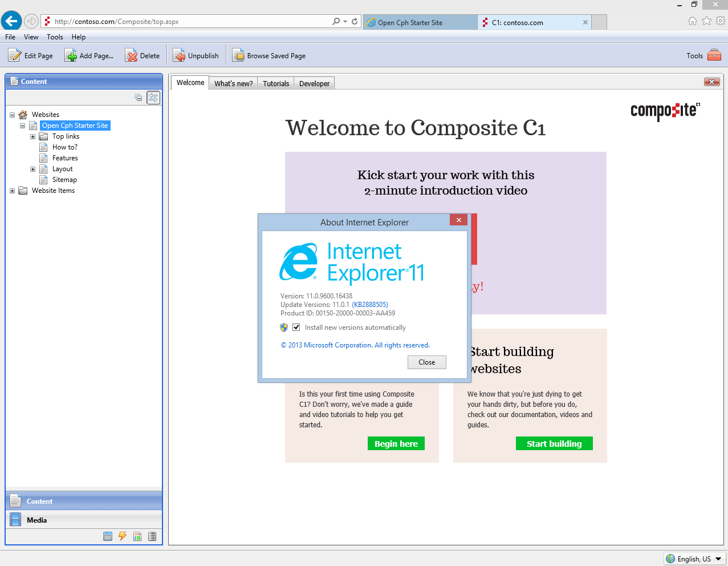Select the Sitemap item in the content tree

click(63, 179)
